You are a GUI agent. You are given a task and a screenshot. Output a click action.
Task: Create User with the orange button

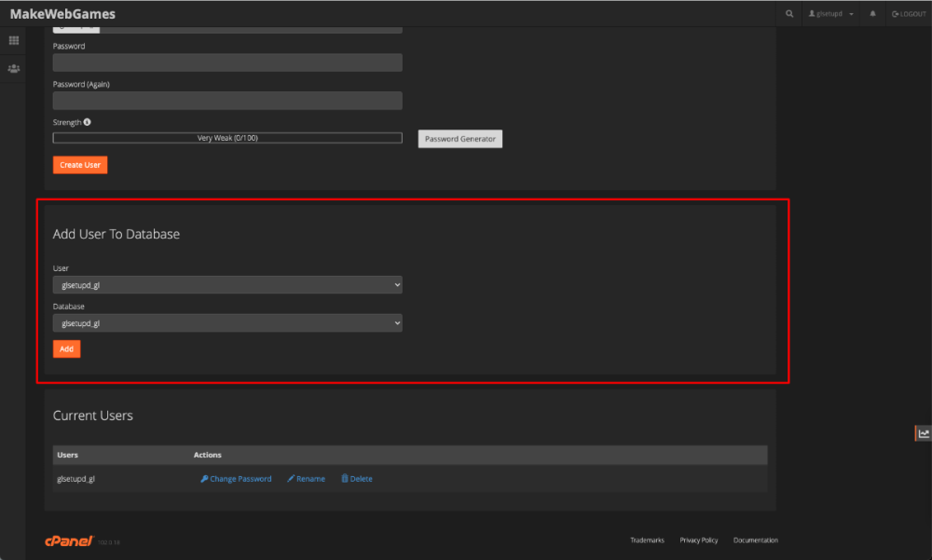[x=79, y=164]
